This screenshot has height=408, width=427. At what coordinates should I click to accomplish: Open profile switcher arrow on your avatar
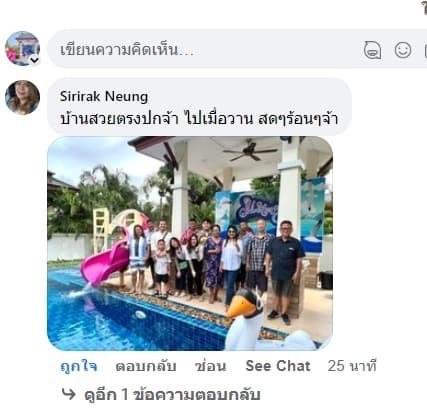pos(35,60)
